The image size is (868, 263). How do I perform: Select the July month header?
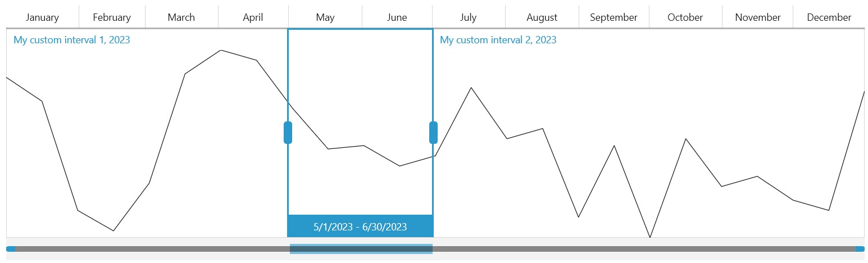[x=469, y=17]
